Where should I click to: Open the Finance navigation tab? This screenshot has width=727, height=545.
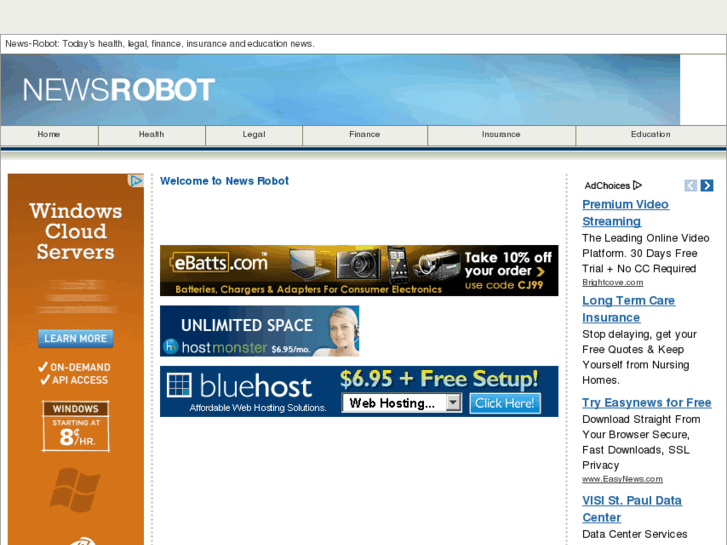(365, 135)
